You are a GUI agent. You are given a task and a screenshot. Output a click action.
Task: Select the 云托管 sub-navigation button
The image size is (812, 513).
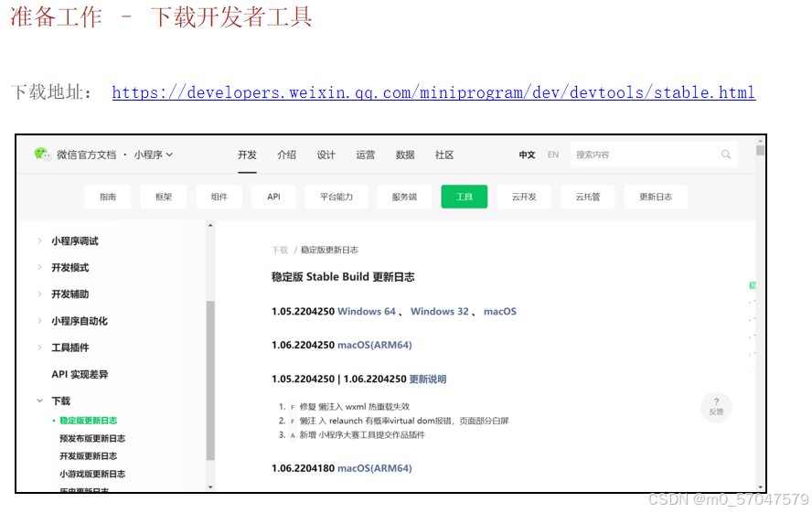coord(588,197)
